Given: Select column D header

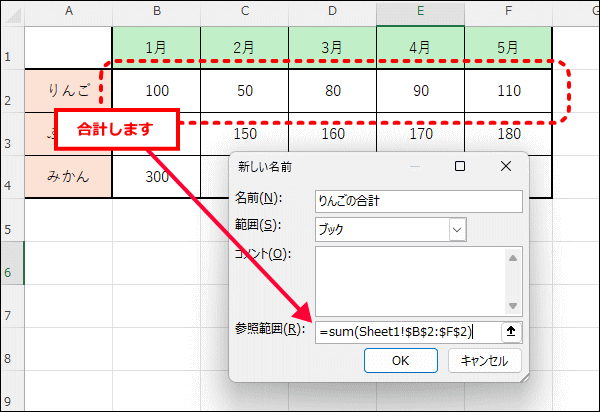Looking at the screenshot, I should pyautogui.click(x=333, y=11).
